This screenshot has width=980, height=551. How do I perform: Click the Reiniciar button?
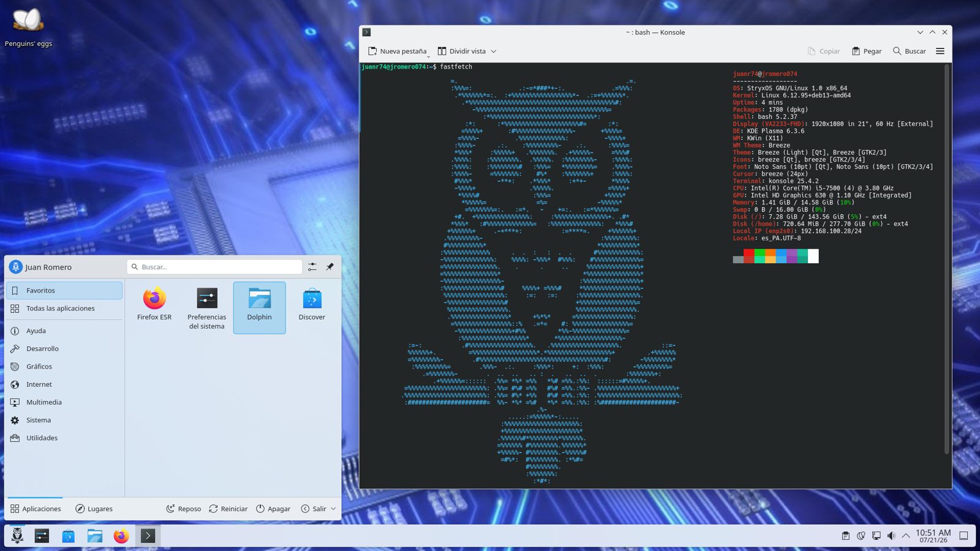point(228,509)
